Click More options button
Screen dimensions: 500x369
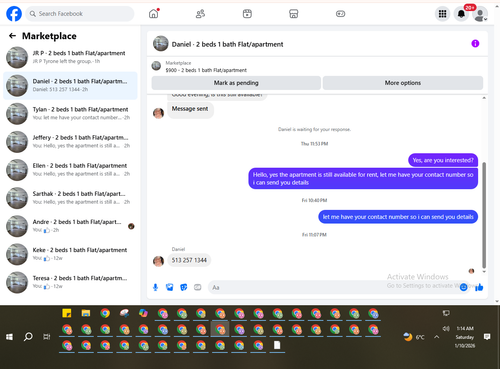tap(403, 83)
